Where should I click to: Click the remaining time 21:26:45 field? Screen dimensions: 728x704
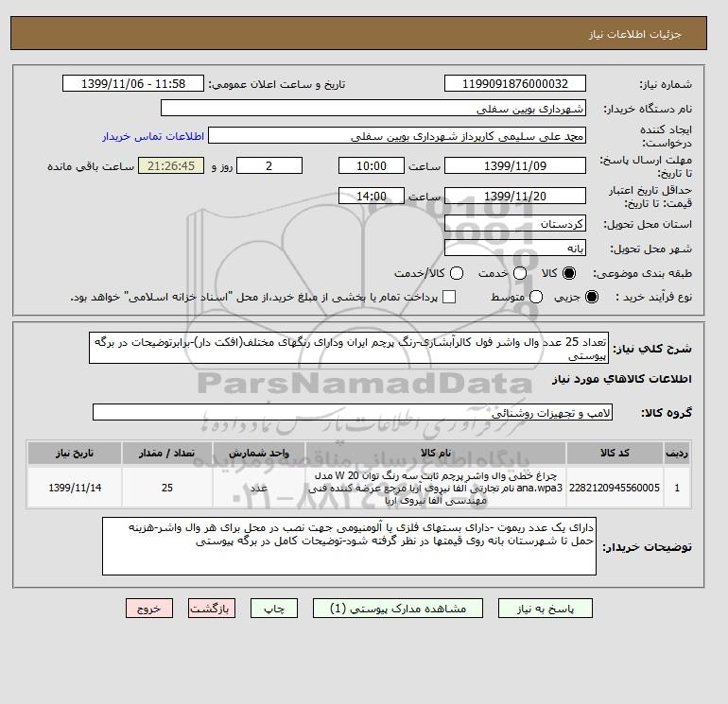(x=171, y=165)
